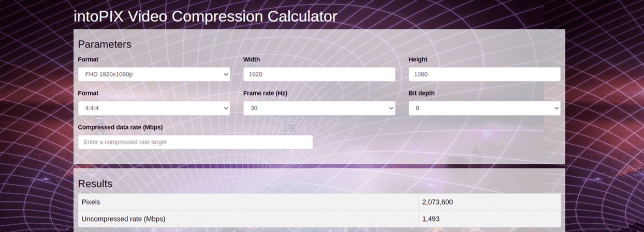Focus the Height input field showing 1080
The height and width of the screenshot is (232, 644).
pyautogui.click(x=484, y=74)
